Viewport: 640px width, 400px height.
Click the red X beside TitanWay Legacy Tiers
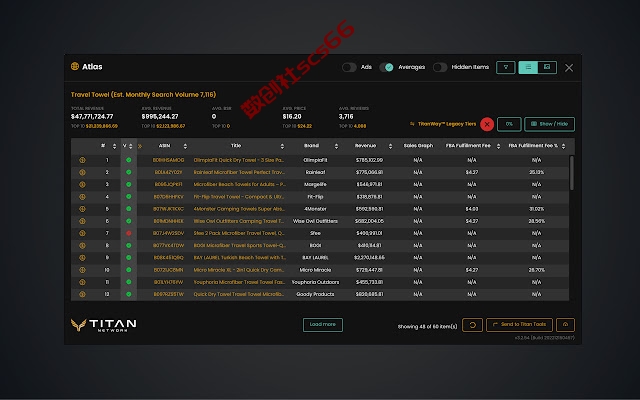pyautogui.click(x=487, y=124)
